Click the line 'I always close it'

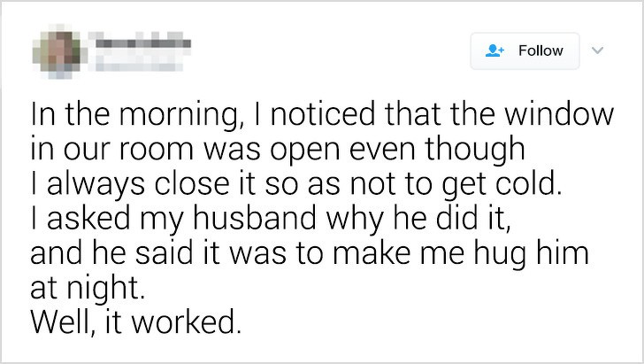[x=296, y=184]
